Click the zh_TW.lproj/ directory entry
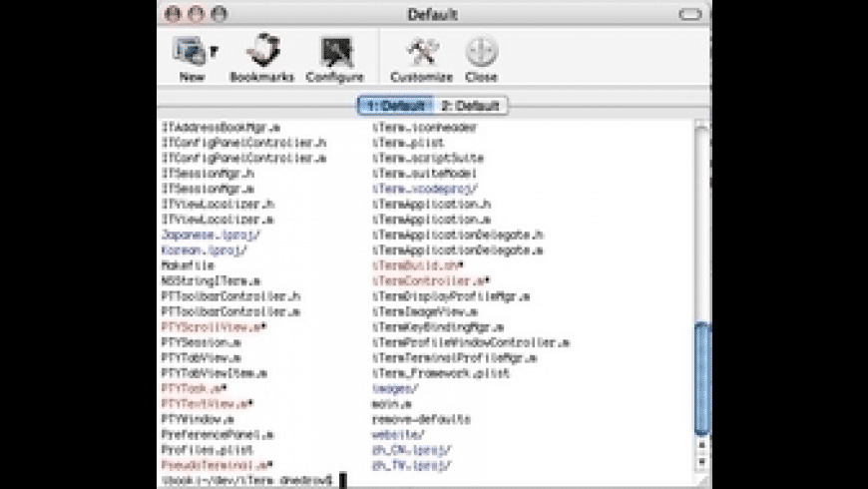Image resolution: width=868 pixels, height=489 pixels. click(411, 466)
